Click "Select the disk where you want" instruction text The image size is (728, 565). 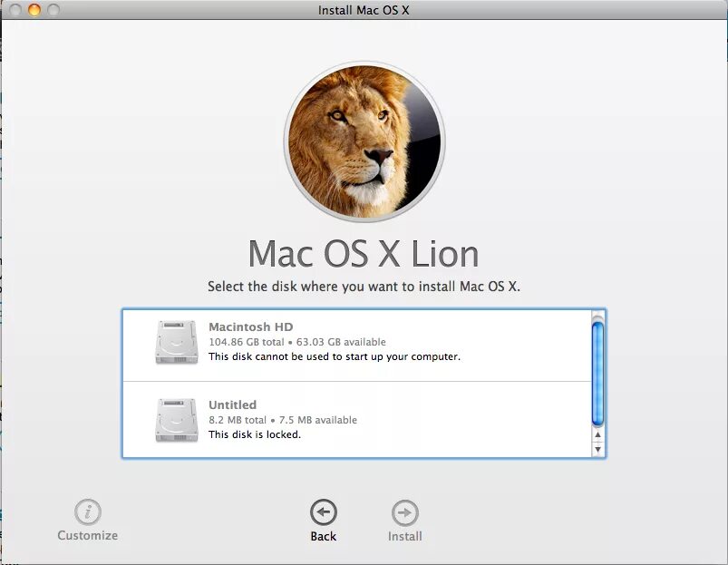pos(364,287)
